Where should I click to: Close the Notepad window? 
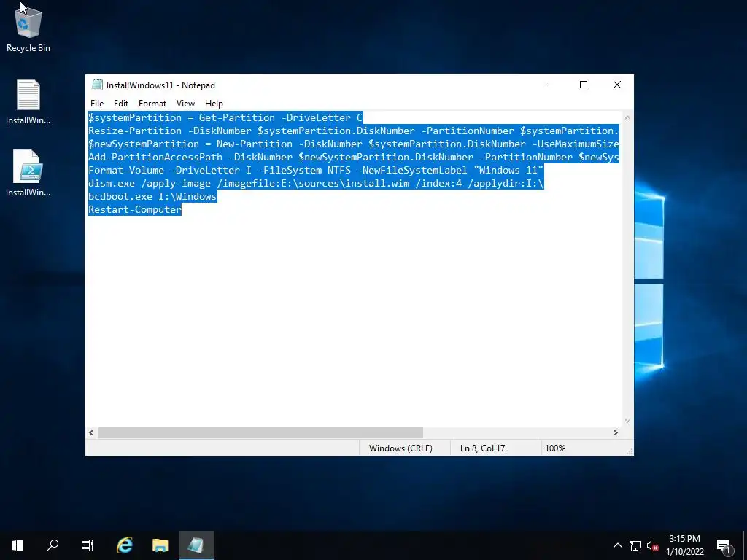[617, 85]
